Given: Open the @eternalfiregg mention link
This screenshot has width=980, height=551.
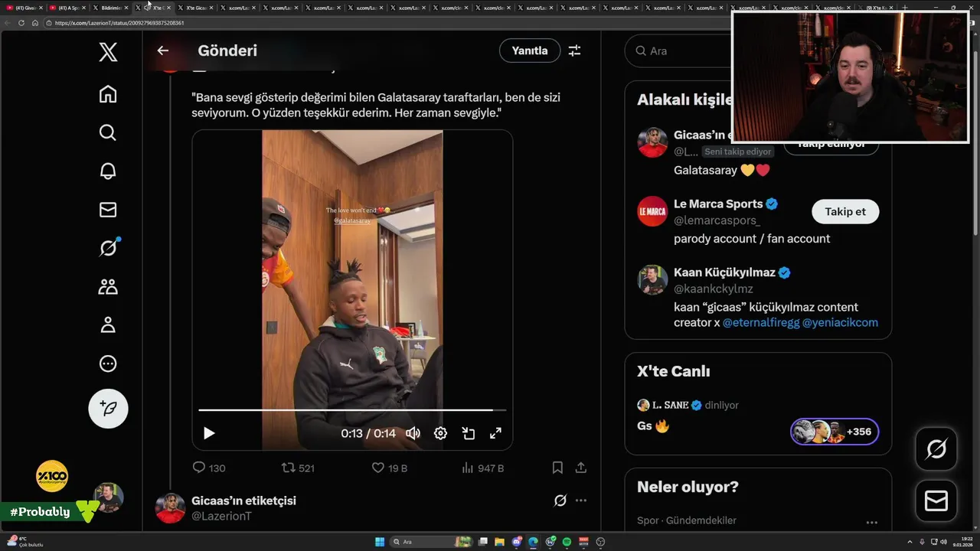Looking at the screenshot, I should pos(761,322).
